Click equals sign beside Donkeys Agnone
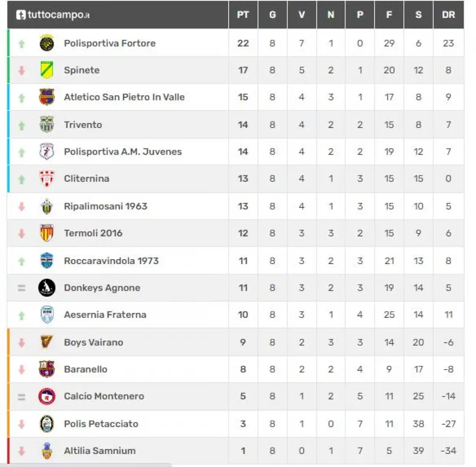Viewport: 476px width, 467px height. click(22, 288)
